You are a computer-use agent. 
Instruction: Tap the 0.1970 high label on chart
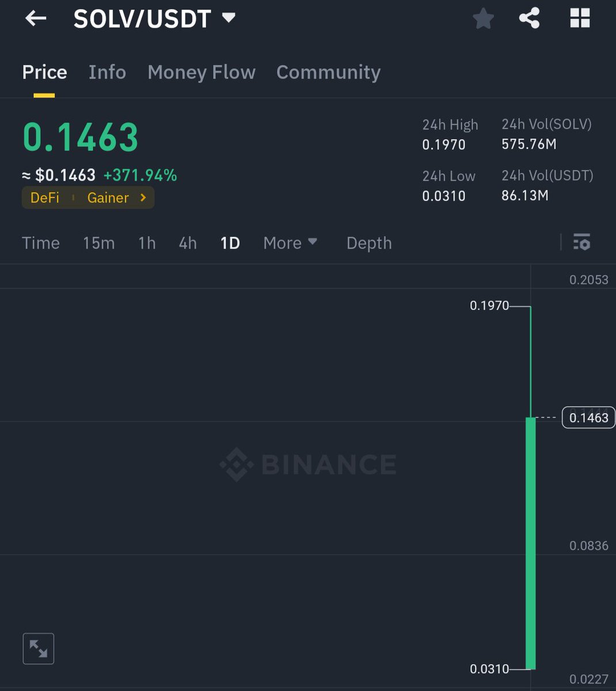pos(489,306)
